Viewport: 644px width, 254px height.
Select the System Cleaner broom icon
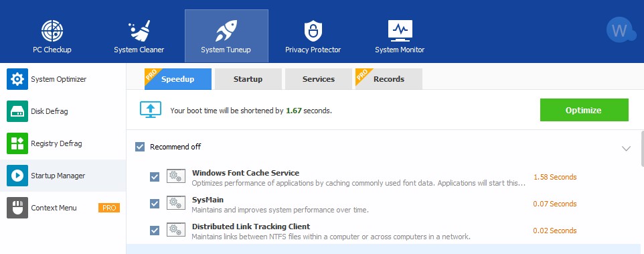click(139, 31)
